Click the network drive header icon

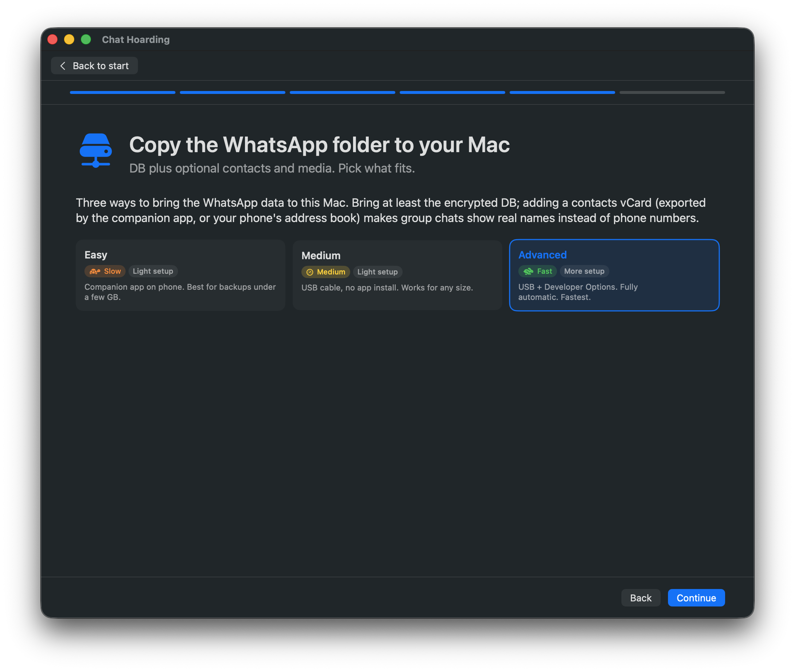pos(96,150)
